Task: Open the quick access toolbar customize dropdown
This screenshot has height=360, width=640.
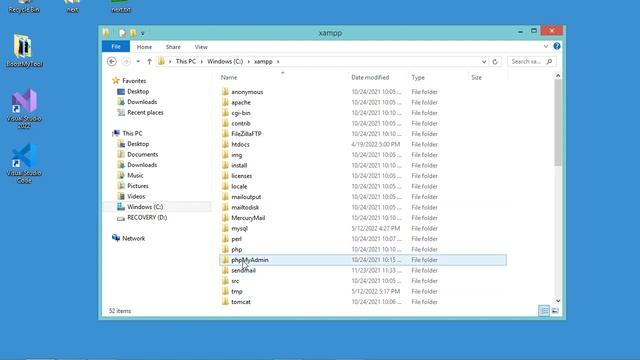Action: [x=142, y=33]
